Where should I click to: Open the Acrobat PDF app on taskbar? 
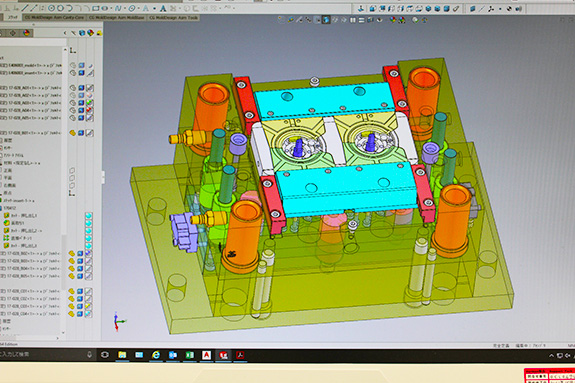[240, 355]
